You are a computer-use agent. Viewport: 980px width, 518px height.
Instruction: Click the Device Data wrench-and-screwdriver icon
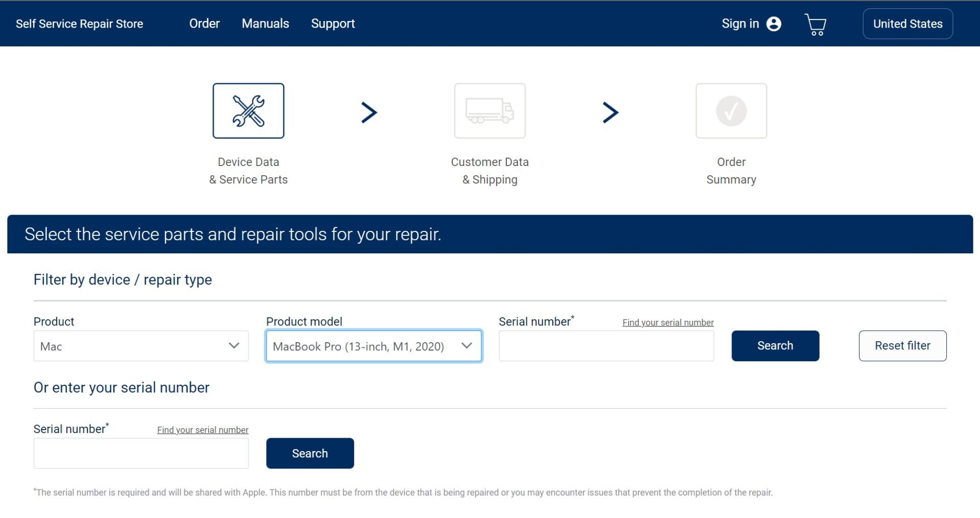248,111
